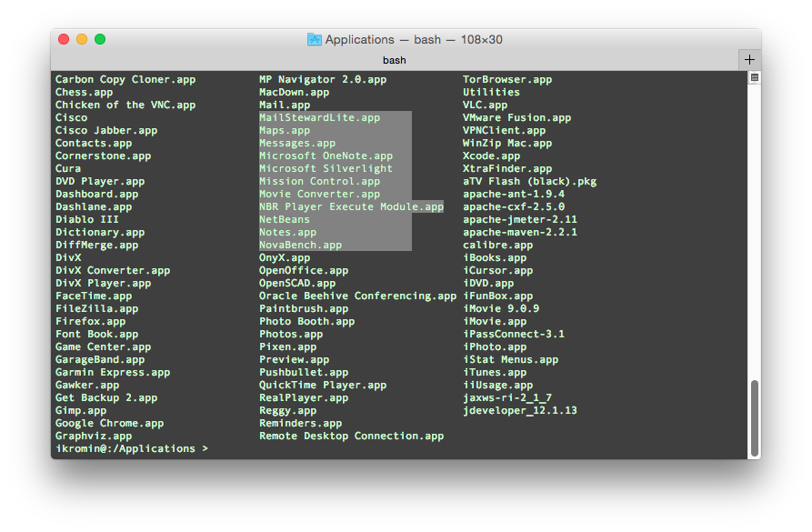Screen dimensions: 812x532
Task: Click highlighted 'NetBeans' entry
Action: pos(285,220)
